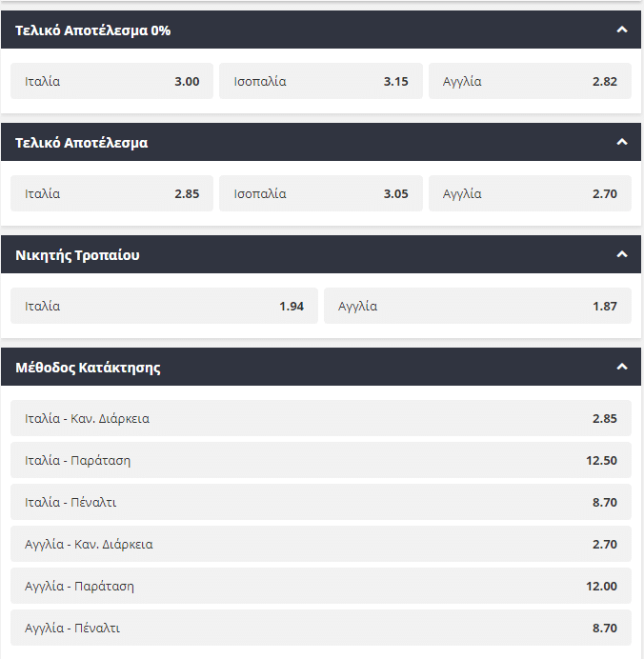Image resolution: width=644 pixels, height=659 pixels.
Task: Choose Ιταλία - Παράταση at 12.50
Action: [320, 460]
